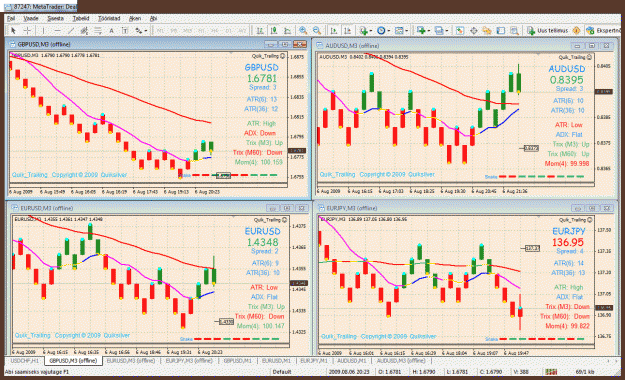The width and height of the screenshot is (625, 380).
Task: Open the Data Window crosshair icon
Action: point(474,31)
